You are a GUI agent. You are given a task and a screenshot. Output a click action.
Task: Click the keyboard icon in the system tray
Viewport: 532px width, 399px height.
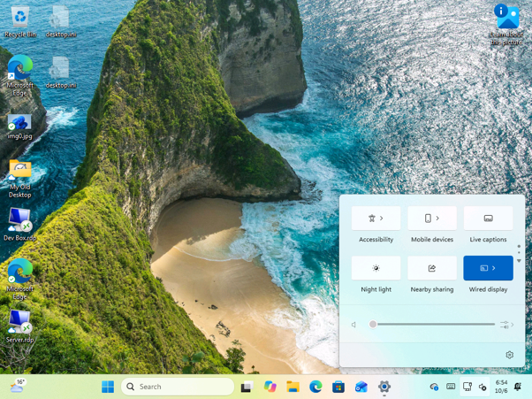click(x=451, y=387)
